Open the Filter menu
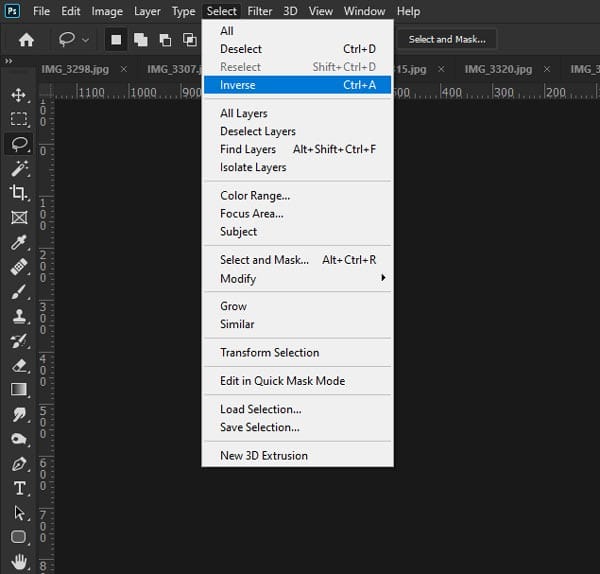The width and height of the screenshot is (600, 574). pos(260,11)
